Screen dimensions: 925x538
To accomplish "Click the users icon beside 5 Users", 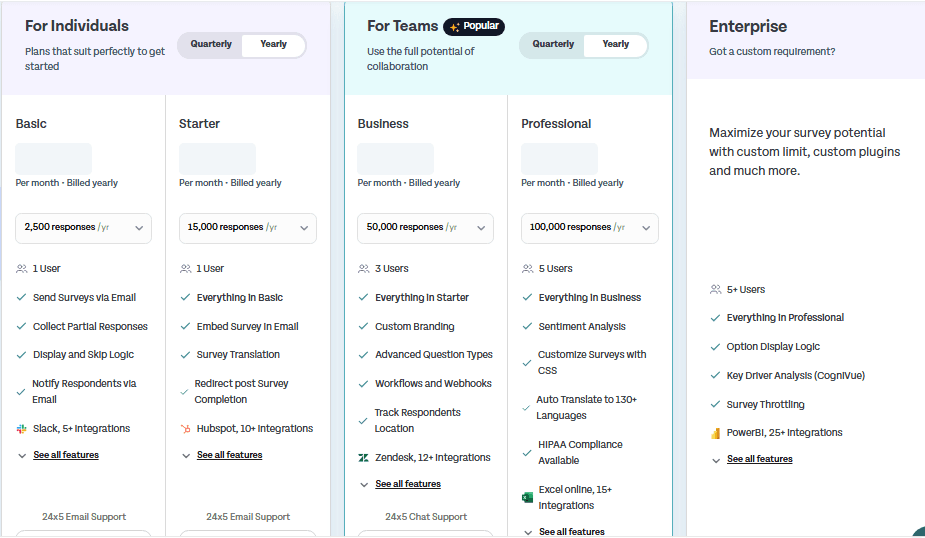I will coord(527,269).
